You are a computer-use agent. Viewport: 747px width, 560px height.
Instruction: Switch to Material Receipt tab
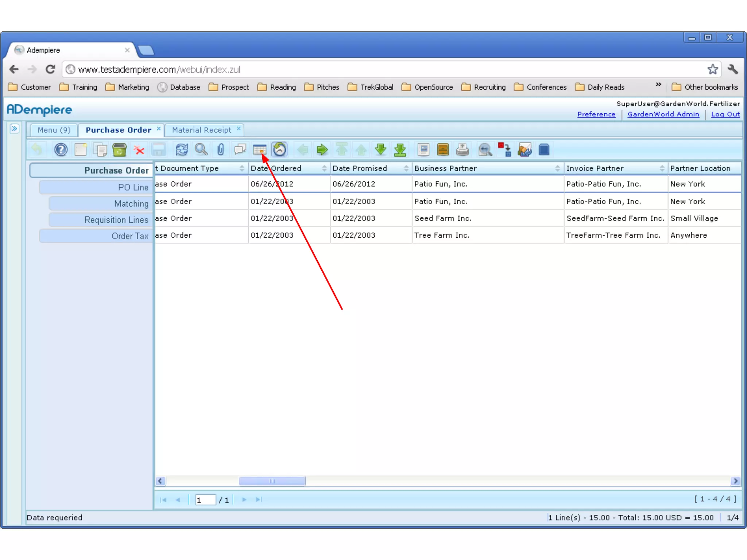point(202,130)
